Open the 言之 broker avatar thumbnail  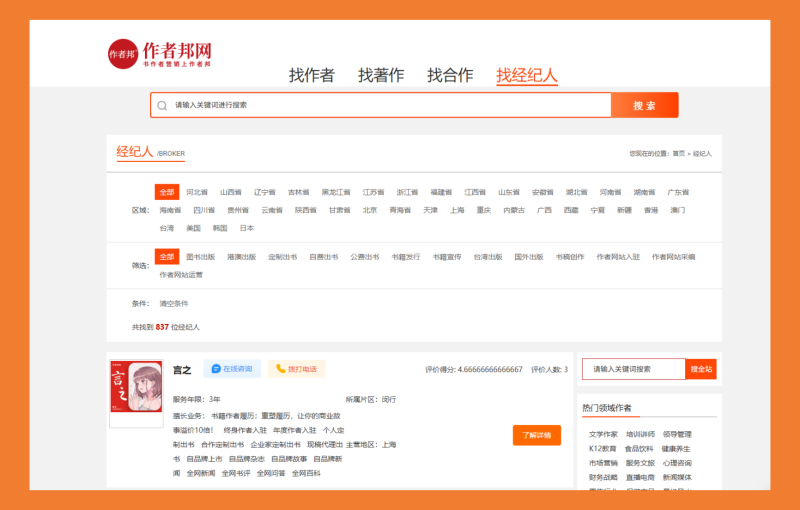pyautogui.click(x=136, y=392)
